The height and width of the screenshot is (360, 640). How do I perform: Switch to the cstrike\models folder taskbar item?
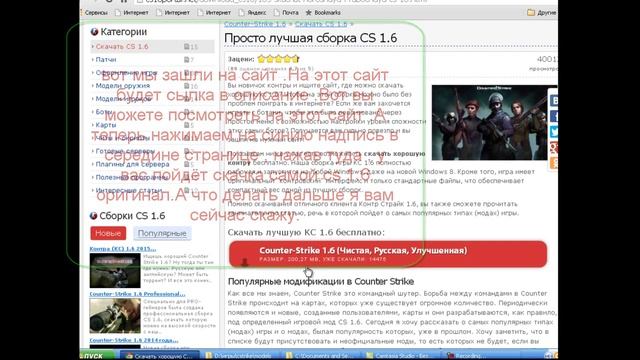click(x=242, y=356)
